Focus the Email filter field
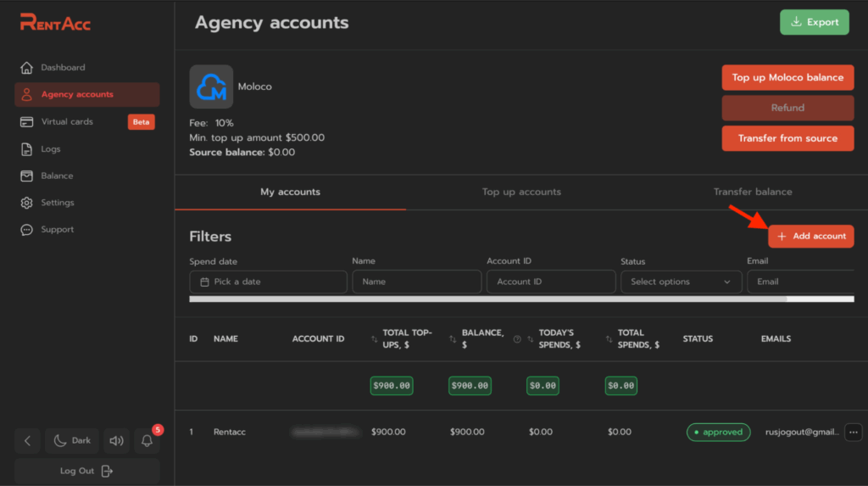Viewport: 868px width, 486px height. [x=800, y=282]
